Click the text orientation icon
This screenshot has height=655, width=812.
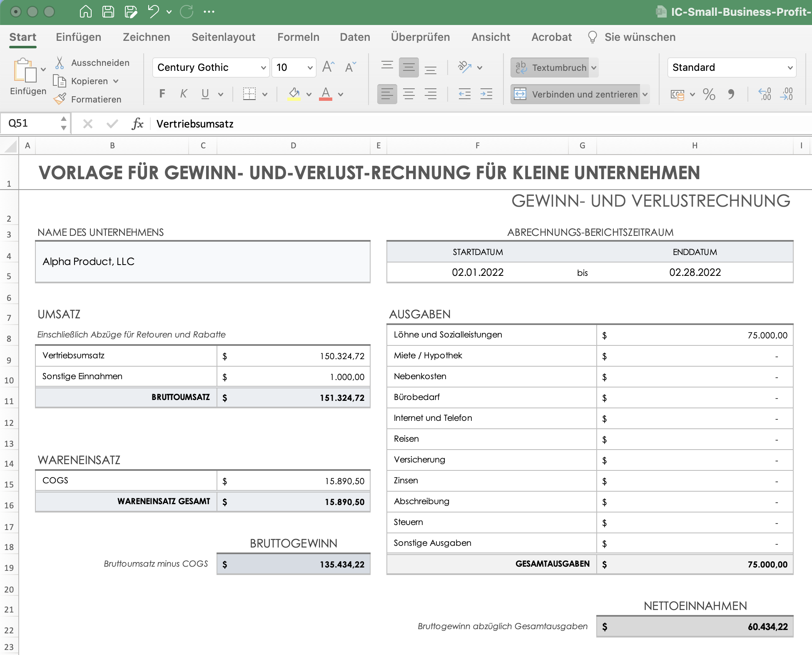pos(464,67)
